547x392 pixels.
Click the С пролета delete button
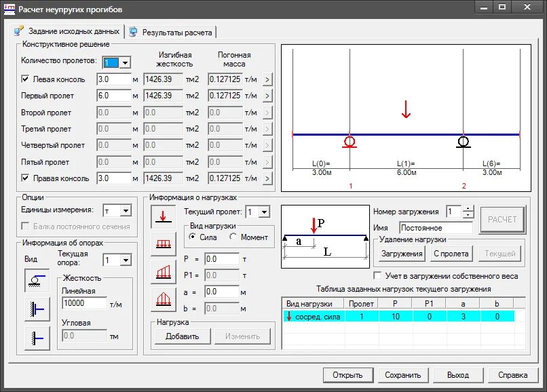click(x=451, y=254)
